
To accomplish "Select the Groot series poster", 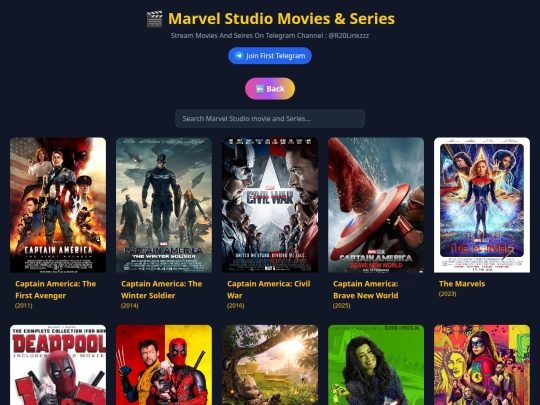I will pos(270,365).
